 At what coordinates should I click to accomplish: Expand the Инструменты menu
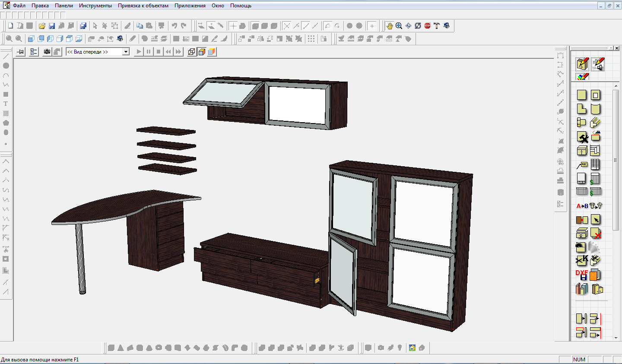(95, 6)
